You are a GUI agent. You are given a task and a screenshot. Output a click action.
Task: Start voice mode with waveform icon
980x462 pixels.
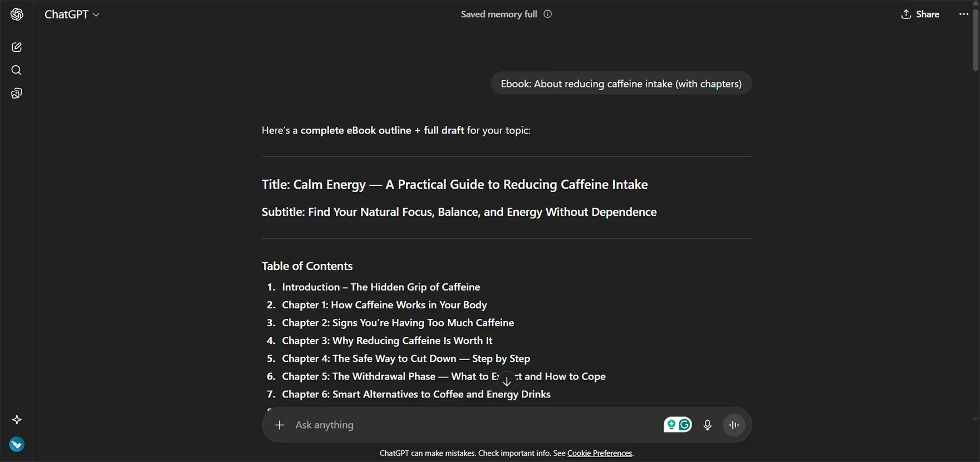pos(734,425)
